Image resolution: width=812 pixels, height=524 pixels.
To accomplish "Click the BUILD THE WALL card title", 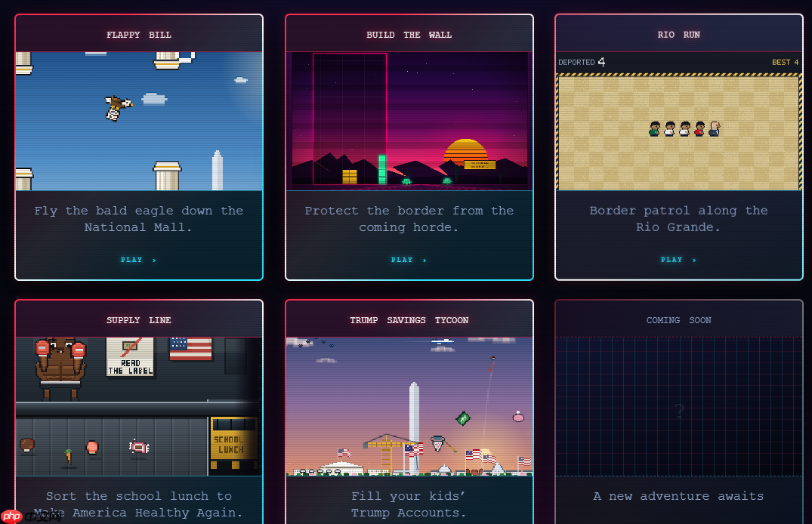I will (409, 35).
